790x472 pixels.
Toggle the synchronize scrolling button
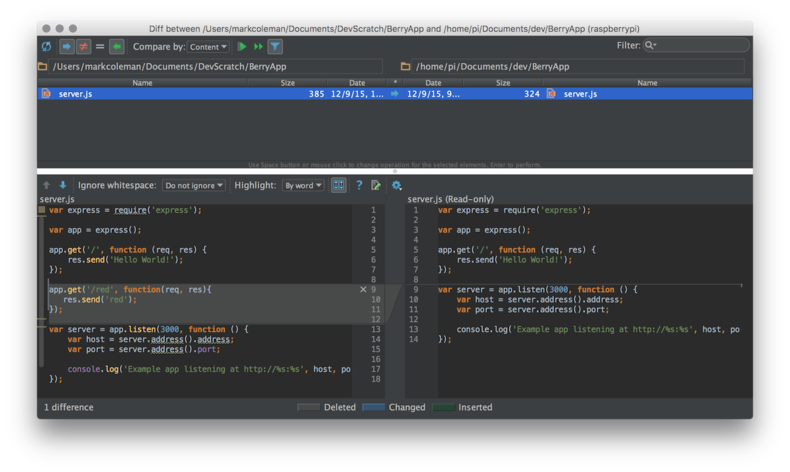(339, 185)
